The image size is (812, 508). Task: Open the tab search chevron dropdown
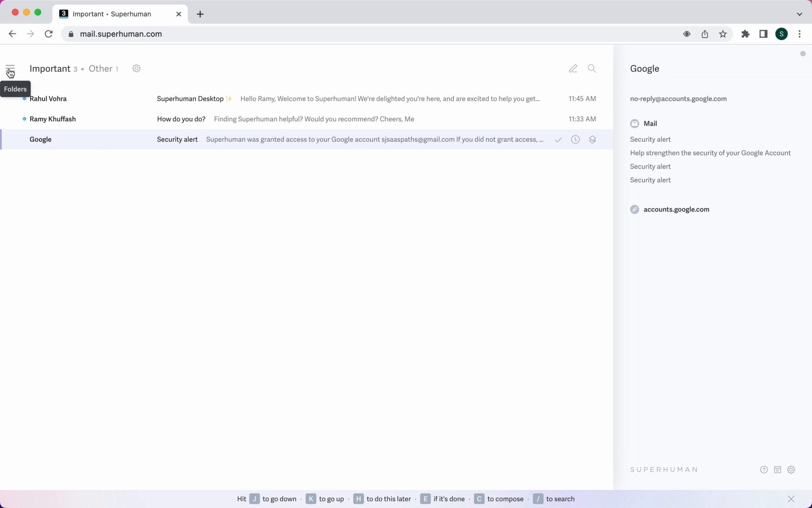pyautogui.click(x=799, y=14)
